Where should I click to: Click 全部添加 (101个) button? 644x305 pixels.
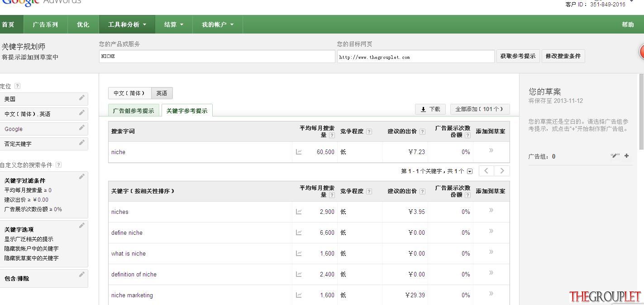pyautogui.click(x=480, y=109)
